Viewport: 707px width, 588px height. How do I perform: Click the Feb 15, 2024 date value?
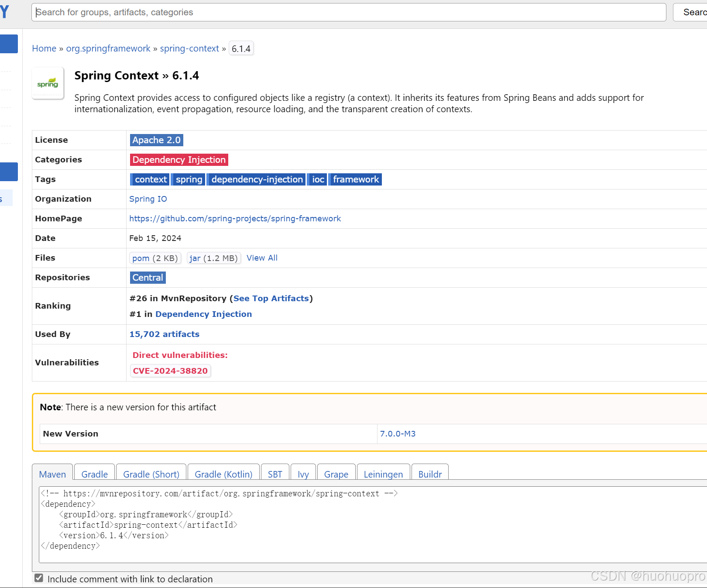tap(155, 238)
